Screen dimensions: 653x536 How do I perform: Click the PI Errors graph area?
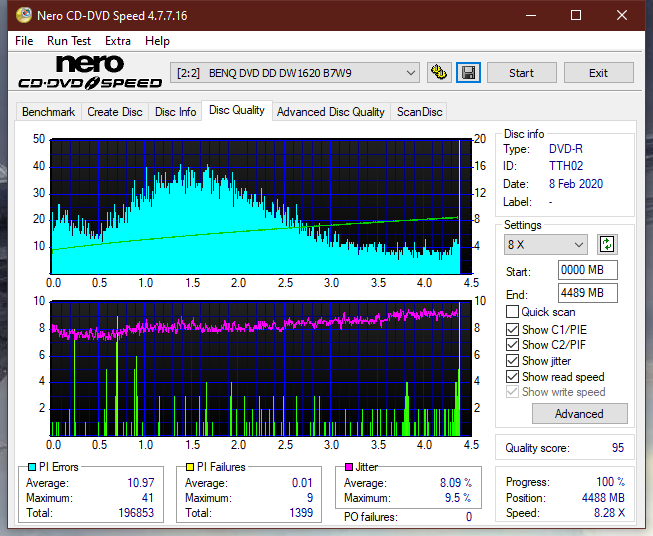(261, 207)
